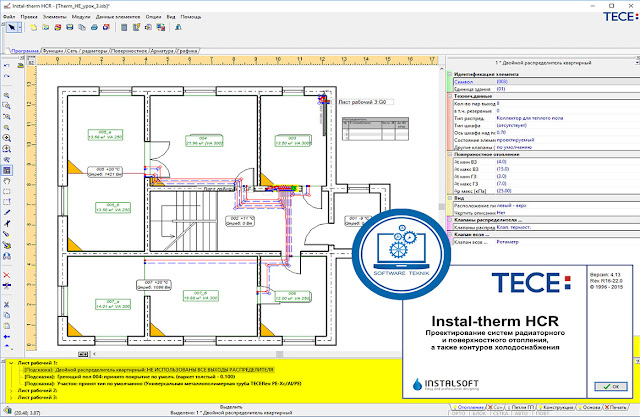Viewport: 640px width, 417px height.
Task: Click the zoom-in magnifier with plus
Action: [x=7, y=138]
